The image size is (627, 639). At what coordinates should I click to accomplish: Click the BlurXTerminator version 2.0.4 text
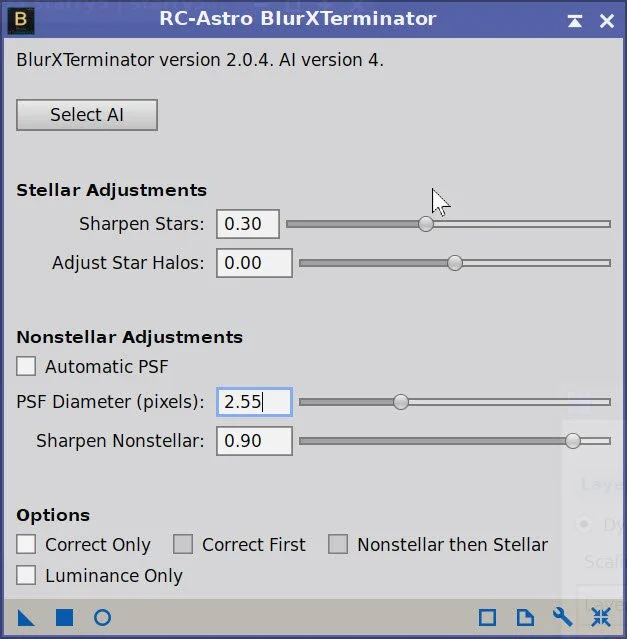click(200, 60)
